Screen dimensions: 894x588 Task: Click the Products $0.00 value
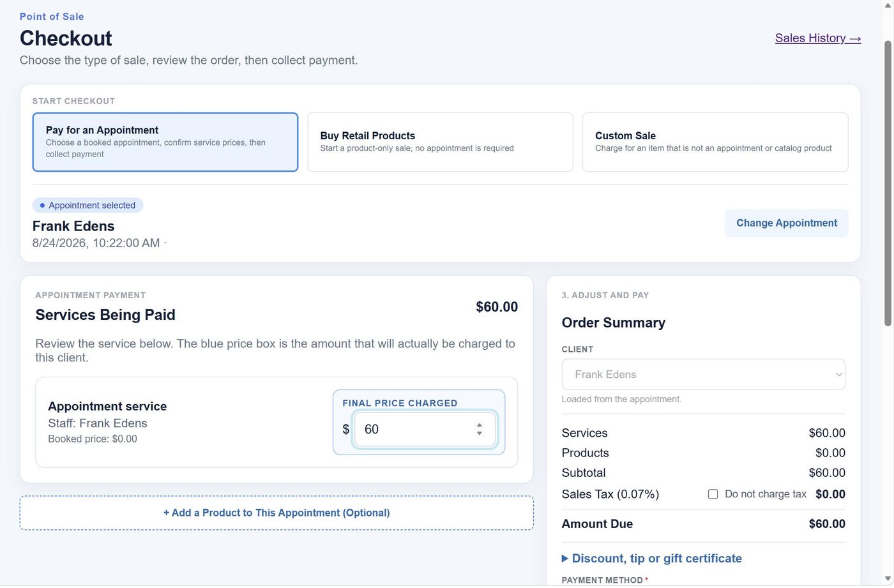pyautogui.click(x=830, y=453)
